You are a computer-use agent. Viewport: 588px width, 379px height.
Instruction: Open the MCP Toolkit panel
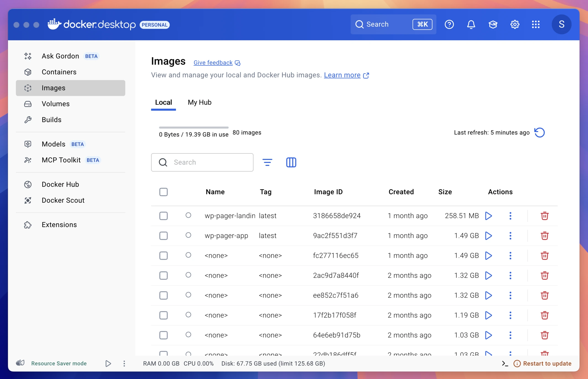click(x=61, y=160)
